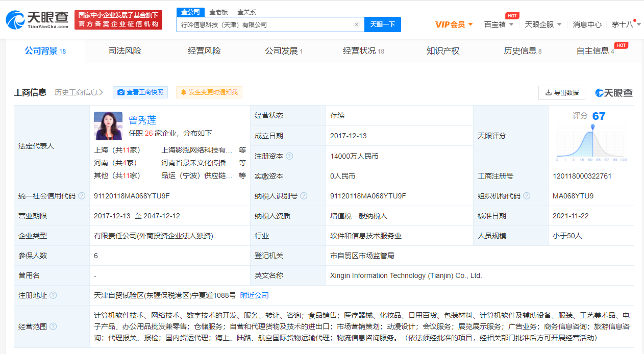Open 河南省景禾文化传播 company link
Screen dimensions: 644x354
[197, 163]
